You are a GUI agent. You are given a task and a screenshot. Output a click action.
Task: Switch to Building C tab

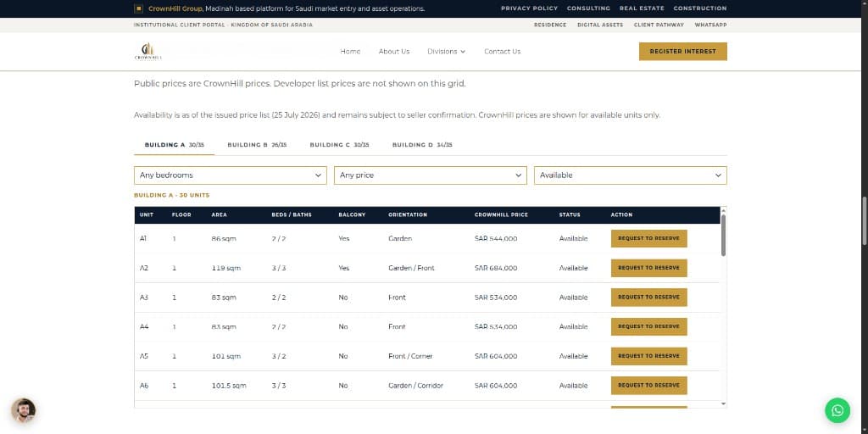pyautogui.click(x=339, y=145)
